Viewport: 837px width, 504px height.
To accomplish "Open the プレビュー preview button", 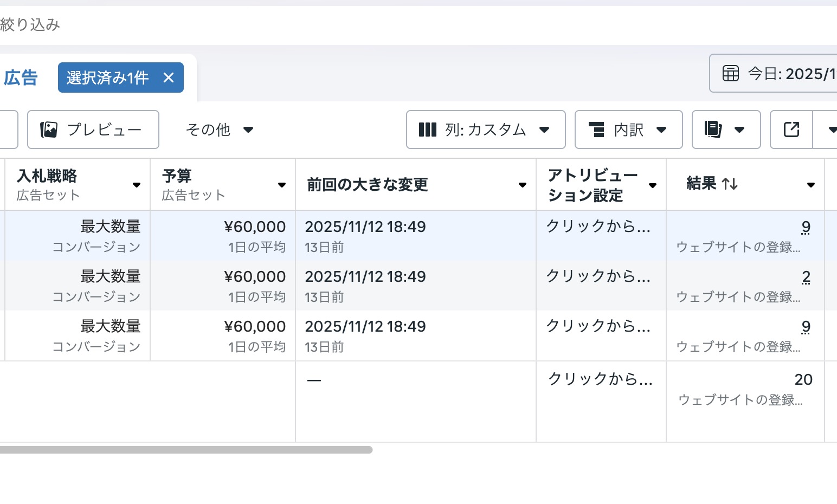I will pos(93,130).
